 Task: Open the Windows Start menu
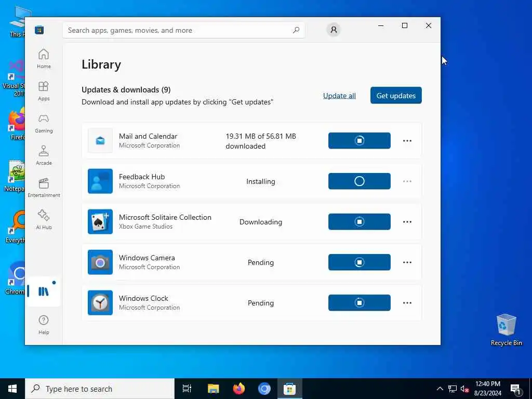point(12,389)
